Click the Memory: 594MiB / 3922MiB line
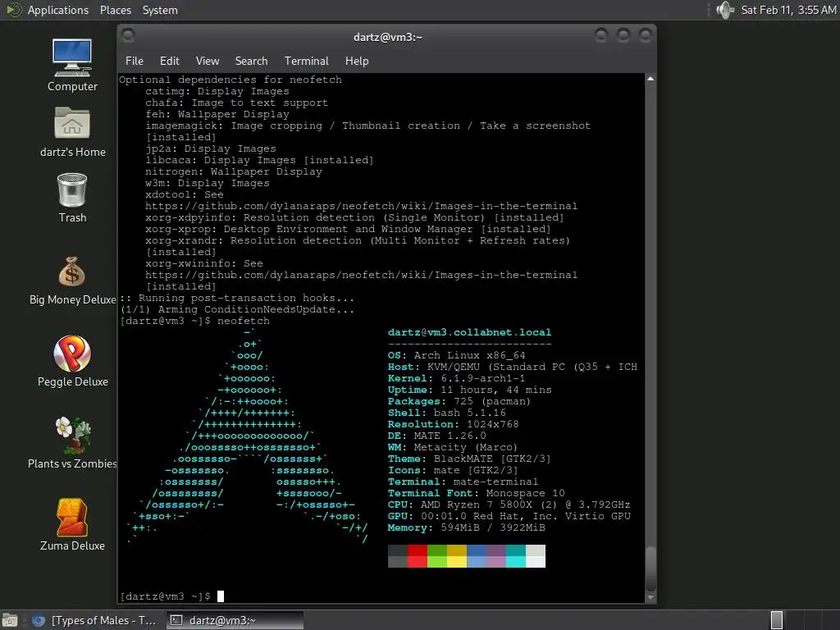Image resolution: width=840 pixels, height=630 pixels. (x=466, y=527)
